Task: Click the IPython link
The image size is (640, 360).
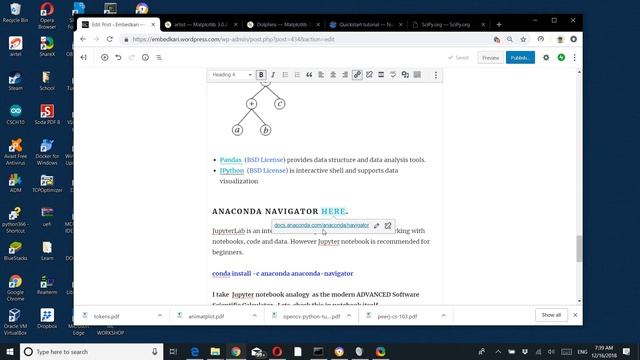Action: pyautogui.click(x=231, y=170)
